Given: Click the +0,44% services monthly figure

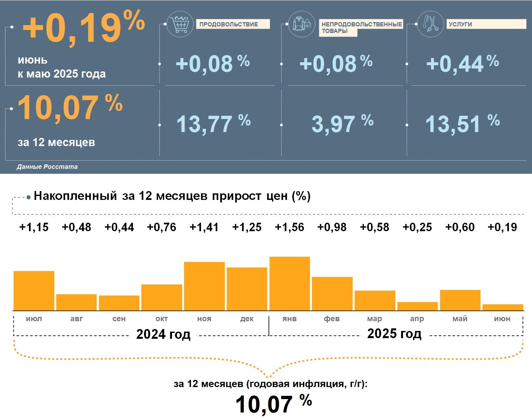Looking at the screenshot, I should tap(462, 64).
